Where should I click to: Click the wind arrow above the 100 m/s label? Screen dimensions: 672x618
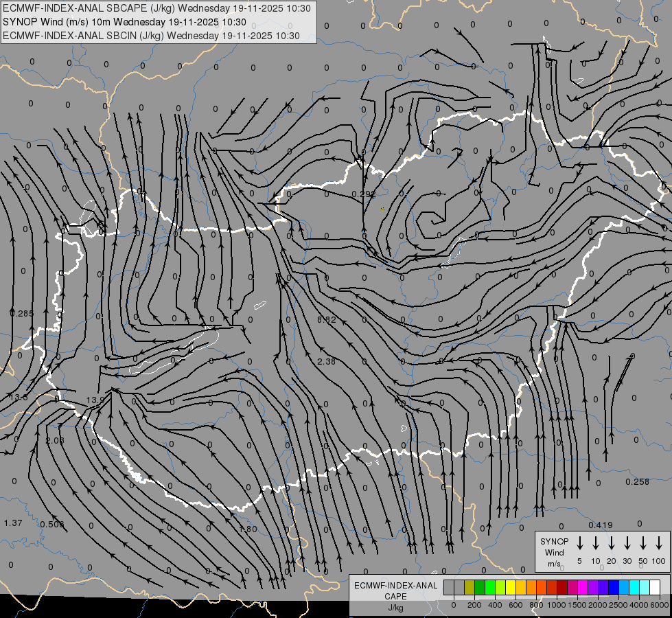(659, 543)
